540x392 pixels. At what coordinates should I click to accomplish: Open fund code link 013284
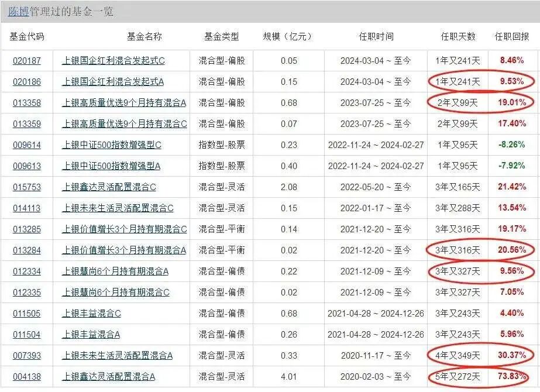pos(27,250)
